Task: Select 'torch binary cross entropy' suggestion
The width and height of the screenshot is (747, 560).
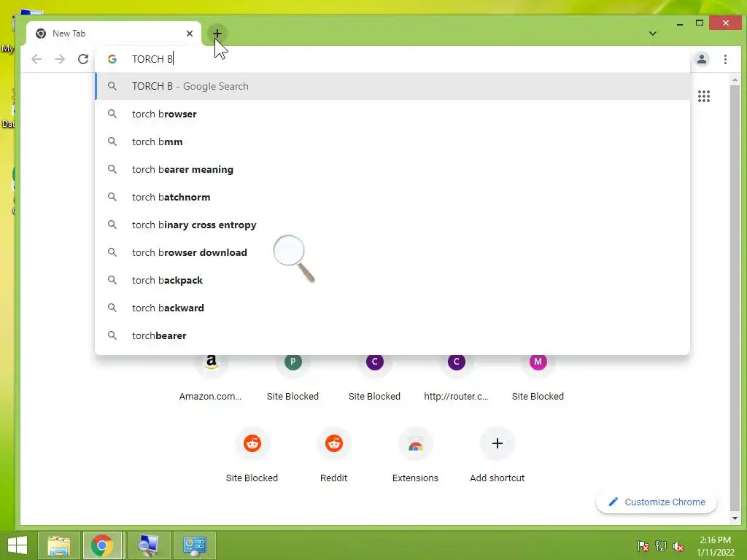Action: (x=392, y=225)
